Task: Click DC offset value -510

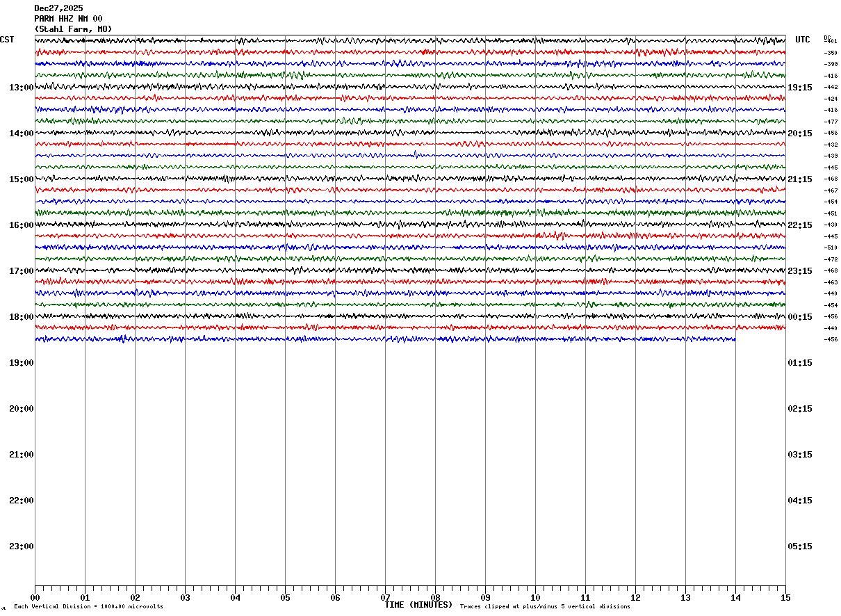Action: click(831, 248)
